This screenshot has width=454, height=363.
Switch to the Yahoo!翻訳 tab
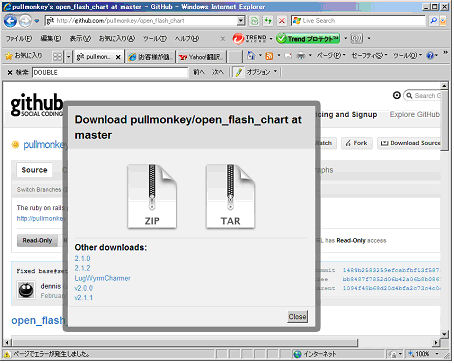[x=201, y=57]
